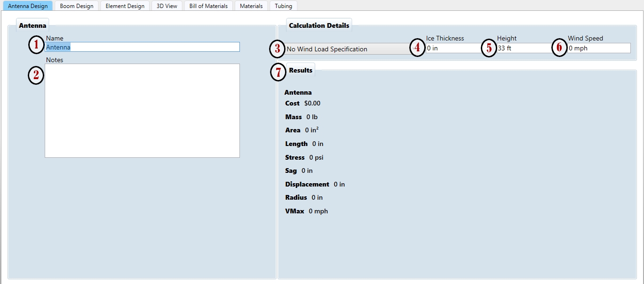Click the number 3 marker by wind load
Image resolution: width=644 pixels, height=284 pixels.
(x=278, y=49)
